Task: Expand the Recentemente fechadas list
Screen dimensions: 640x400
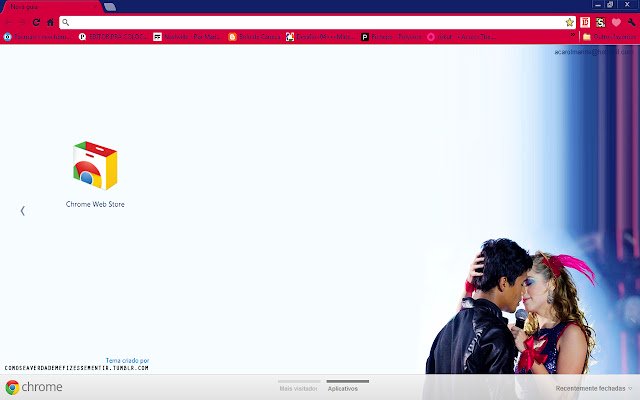Action: 594,389
